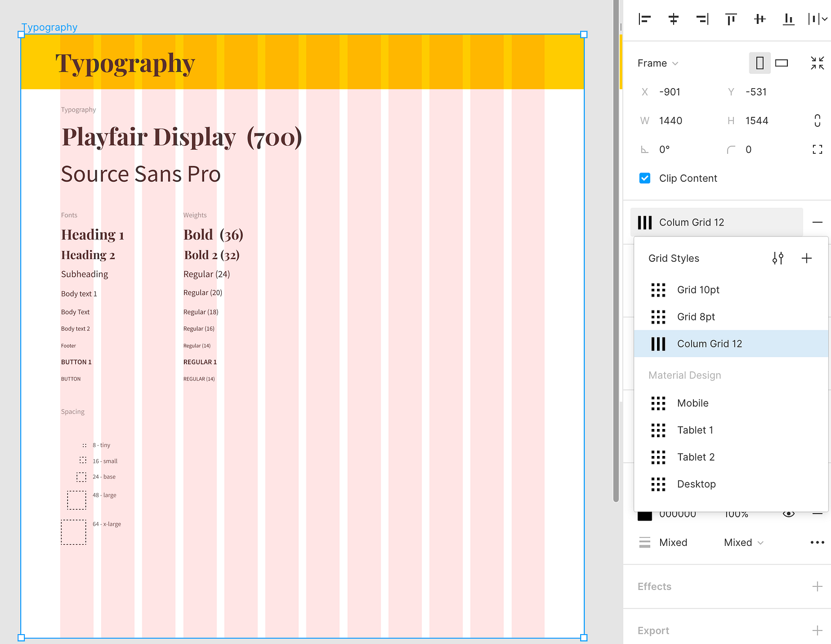Screen dimensions: 831x644
Task: Toggle constrain proportions lock
Action: coord(817,120)
